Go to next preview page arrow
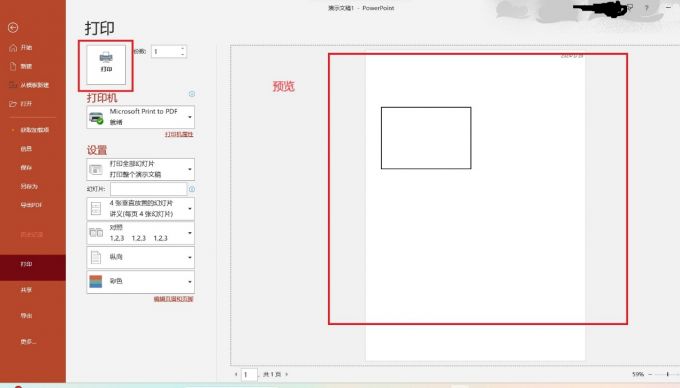Image resolution: width=680 pixels, height=388 pixels. pyautogui.click(x=287, y=374)
